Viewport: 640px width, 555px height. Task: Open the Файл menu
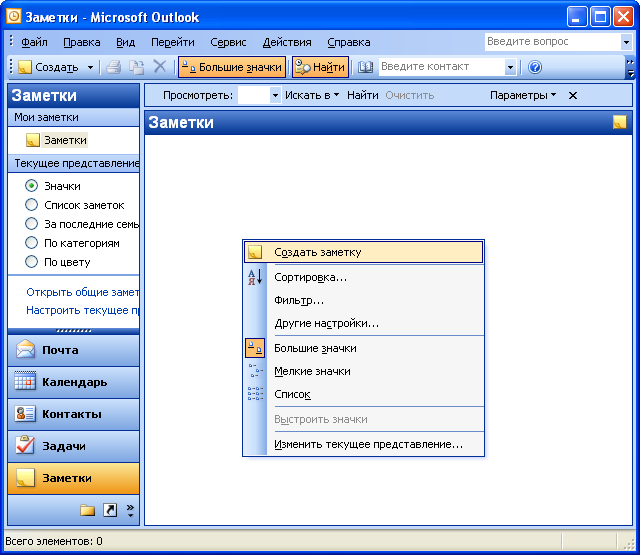click(34, 42)
